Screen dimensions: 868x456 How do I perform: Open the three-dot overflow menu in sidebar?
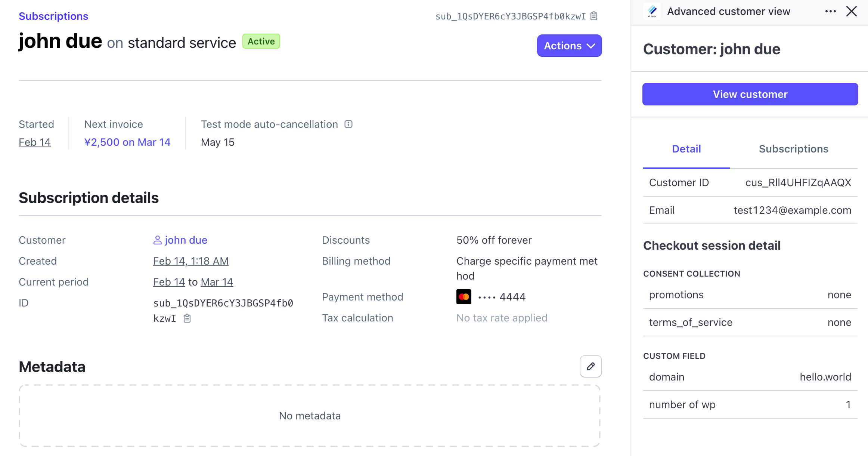click(x=830, y=11)
